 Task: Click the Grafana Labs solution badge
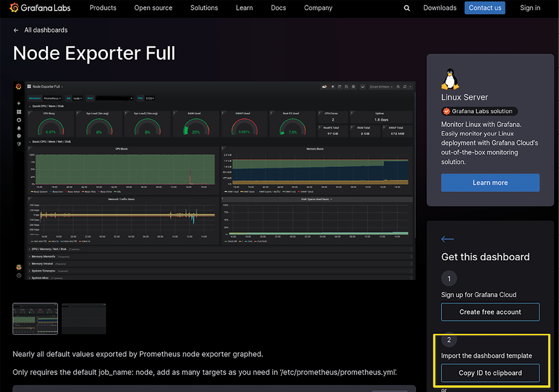[x=477, y=111]
